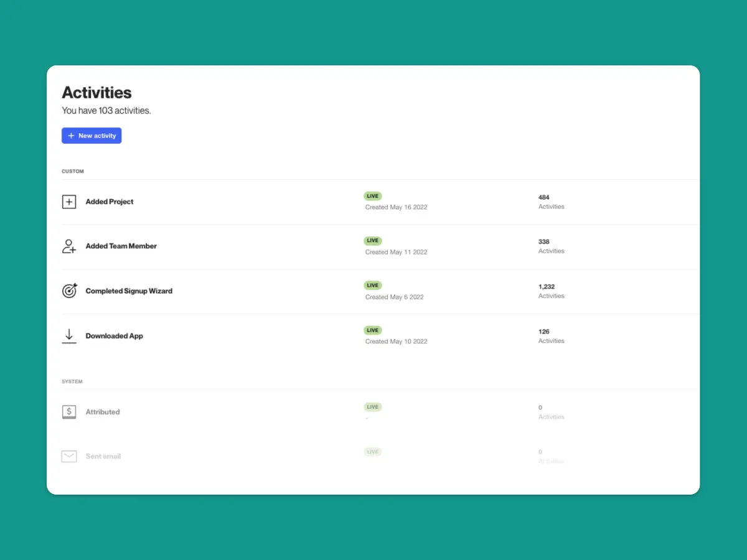Click the 1,232 activities count
This screenshot has height=560, width=747.
click(547, 287)
